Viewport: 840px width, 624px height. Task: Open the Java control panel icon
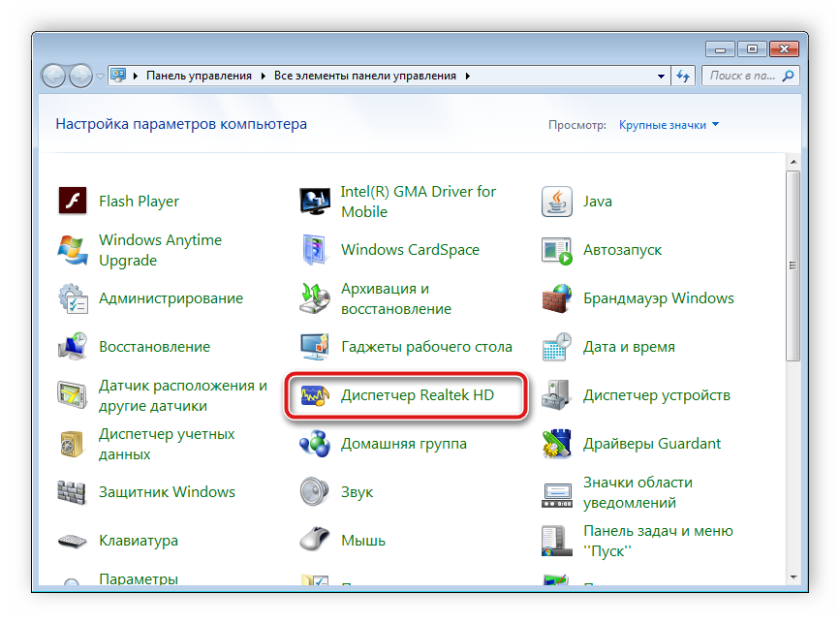click(557, 202)
